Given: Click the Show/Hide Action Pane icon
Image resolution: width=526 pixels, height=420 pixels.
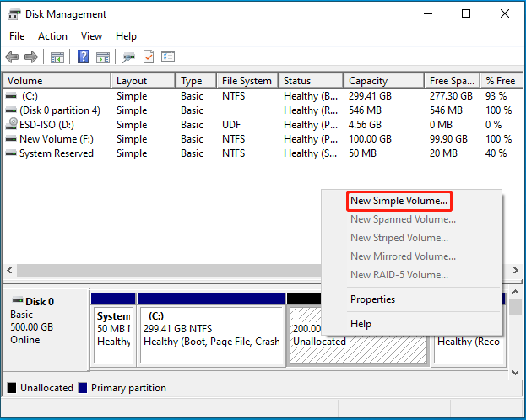Looking at the screenshot, I should pos(103,57).
